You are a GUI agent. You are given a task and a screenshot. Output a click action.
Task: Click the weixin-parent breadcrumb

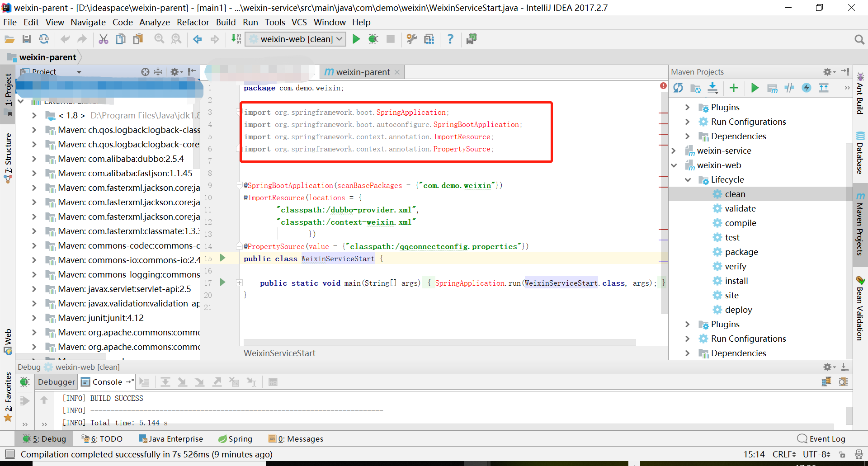(x=43, y=57)
